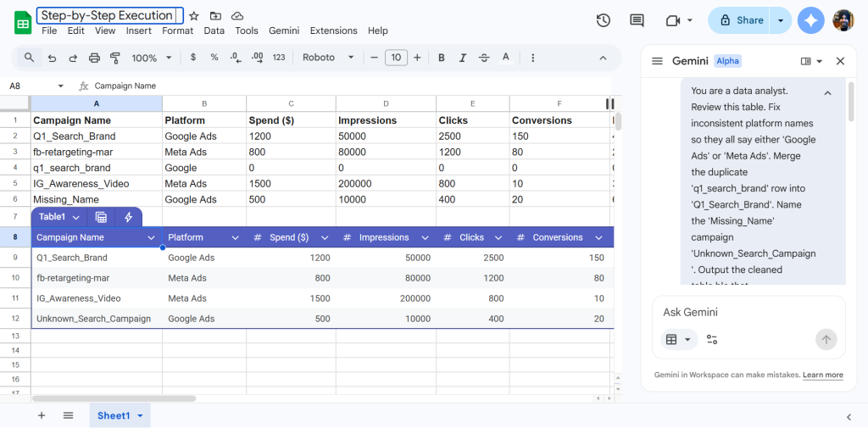
Task: Open version history clock icon
Action: (x=604, y=20)
